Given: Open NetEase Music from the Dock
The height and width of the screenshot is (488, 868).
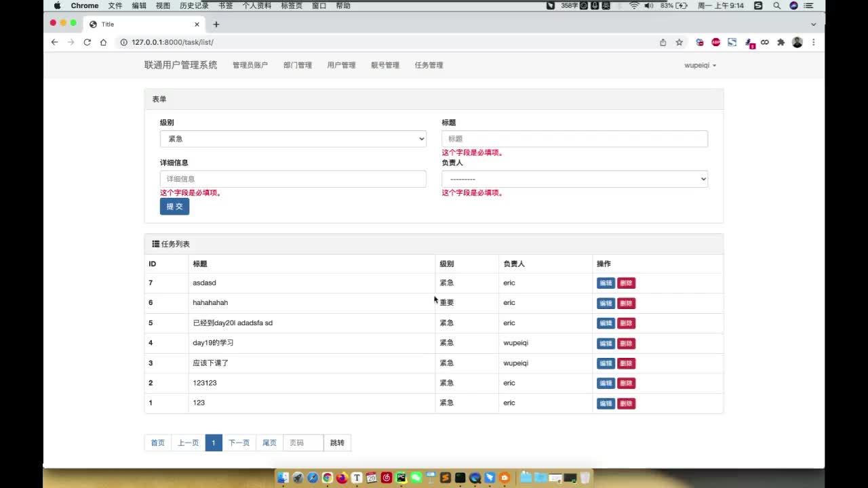Looking at the screenshot, I should (387, 478).
